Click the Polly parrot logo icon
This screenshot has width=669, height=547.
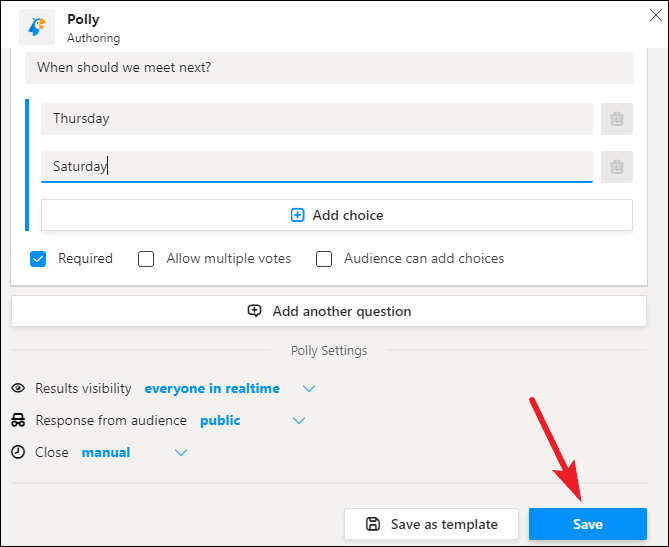(x=37, y=26)
